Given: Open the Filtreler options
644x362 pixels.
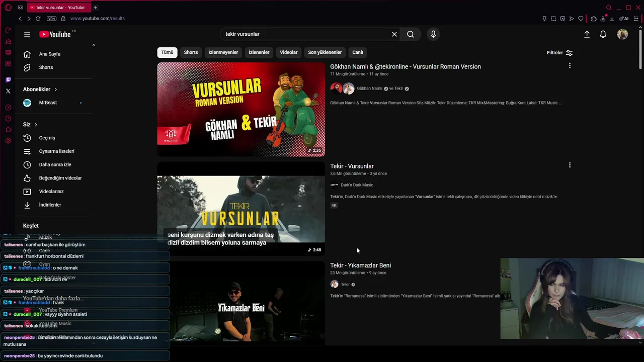Looking at the screenshot, I should click(559, 53).
